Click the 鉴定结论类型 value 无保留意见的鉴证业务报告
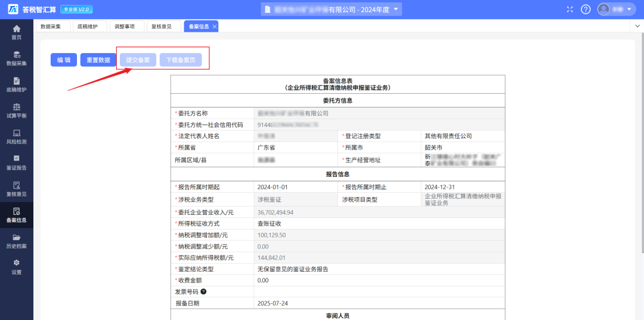Viewport: 644px width, 320px height. [379, 269]
